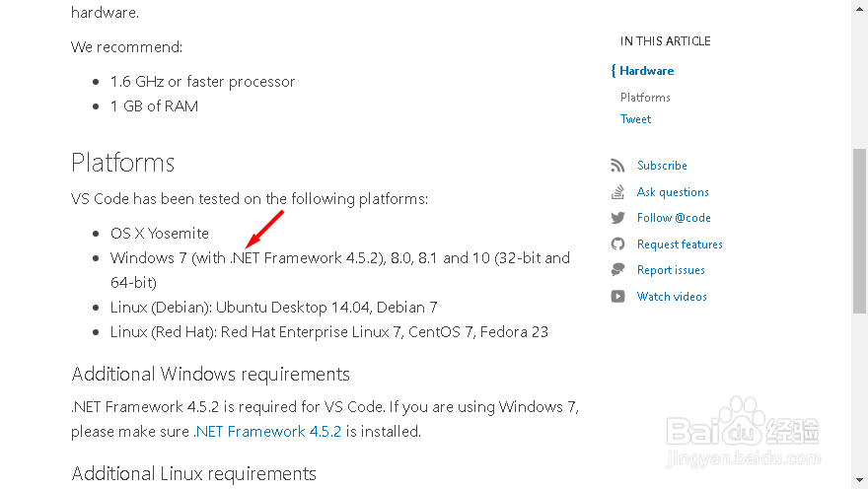Click the Tweet link in the sidebar

[x=635, y=119]
